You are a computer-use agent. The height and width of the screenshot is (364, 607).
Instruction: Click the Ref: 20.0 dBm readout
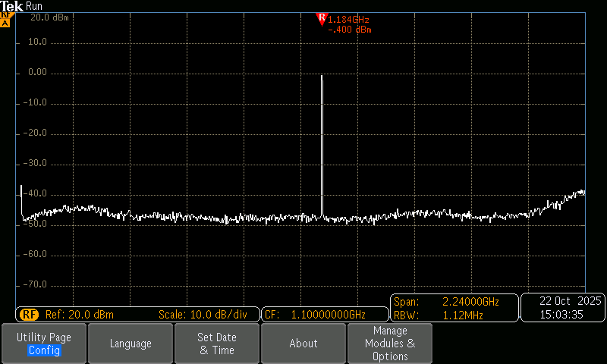click(80, 315)
